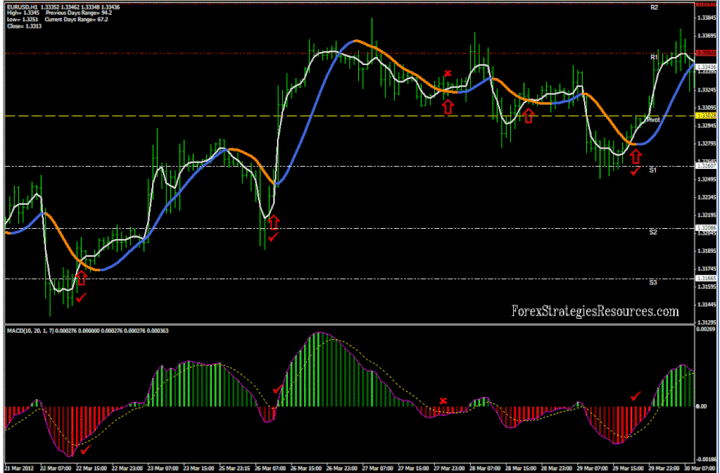Click the 1.31445 price axis label

706,304
